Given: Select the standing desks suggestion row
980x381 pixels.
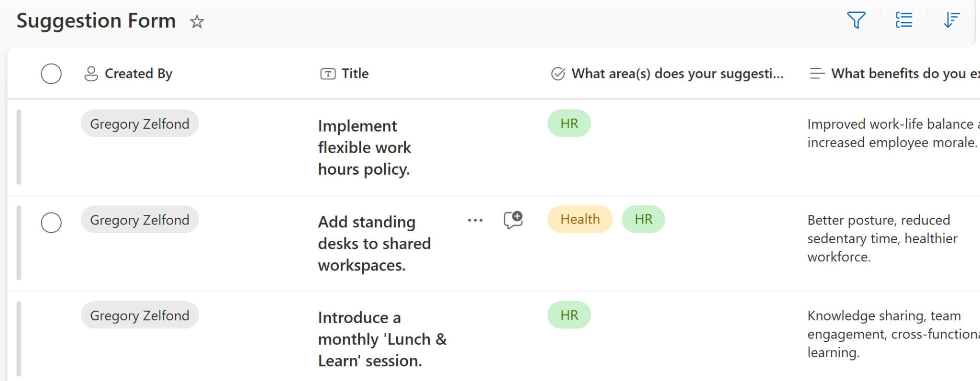Looking at the screenshot, I should point(52,223).
